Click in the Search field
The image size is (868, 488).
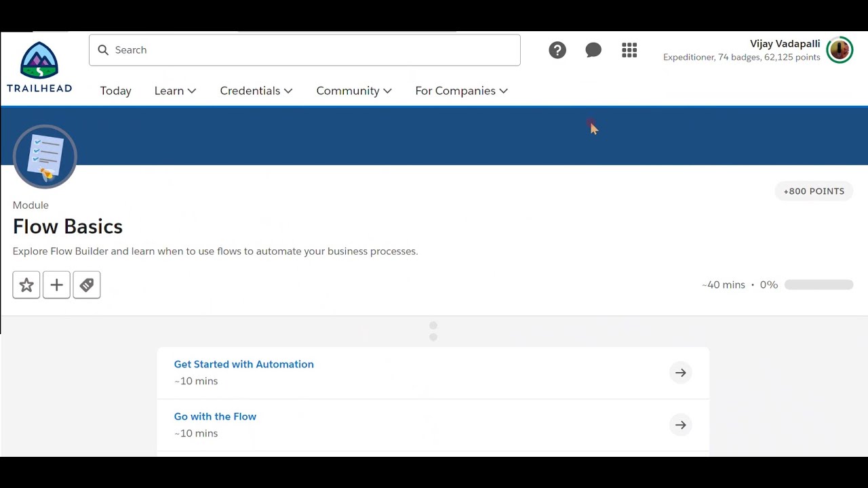coord(304,50)
